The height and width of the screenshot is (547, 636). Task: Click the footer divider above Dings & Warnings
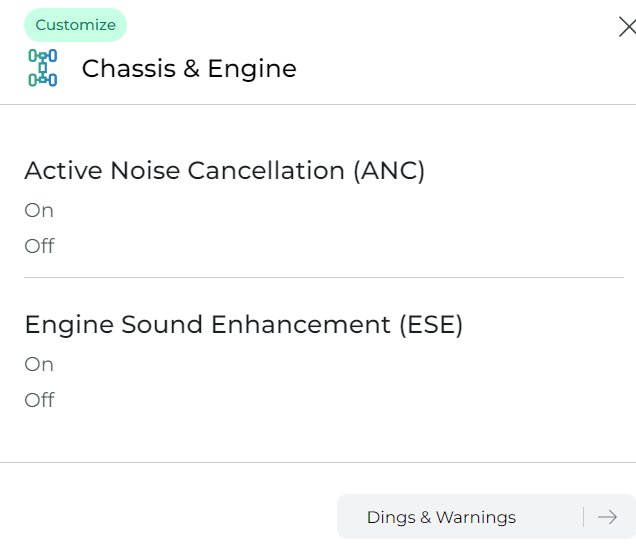(318, 462)
